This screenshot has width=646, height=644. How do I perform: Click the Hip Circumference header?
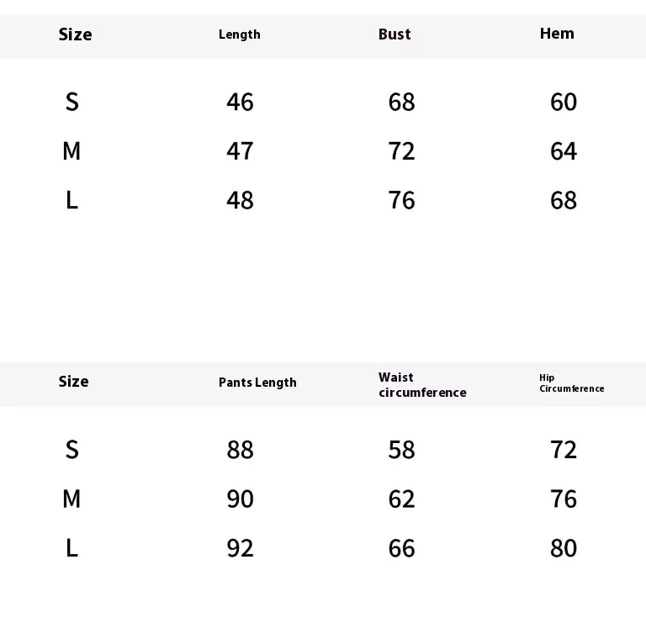(571, 383)
